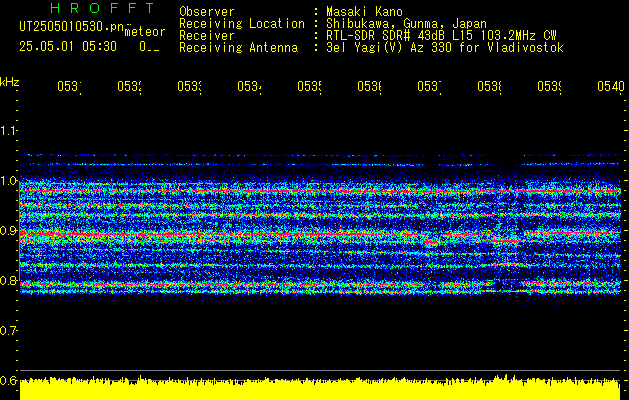This screenshot has width=629, height=400.
Task: Click the 0531 time marker
Action: [69, 86]
